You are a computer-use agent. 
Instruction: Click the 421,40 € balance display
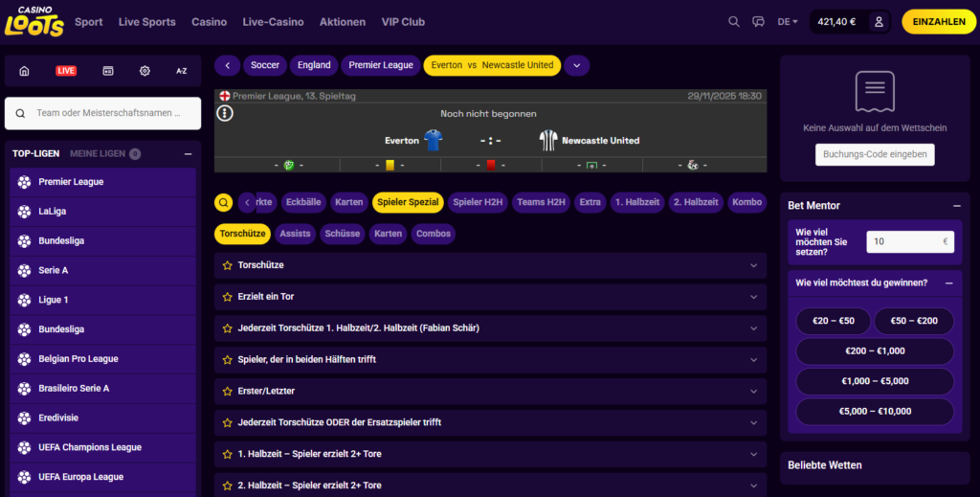[836, 22]
